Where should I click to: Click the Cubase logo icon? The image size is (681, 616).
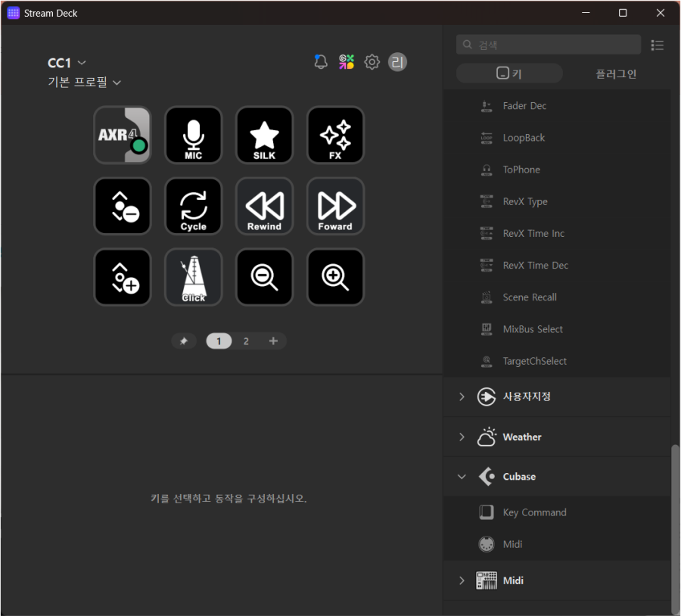click(x=487, y=477)
